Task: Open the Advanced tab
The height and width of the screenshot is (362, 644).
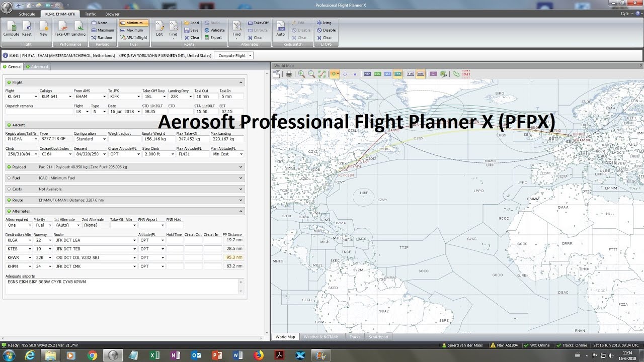Action: point(37,66)
